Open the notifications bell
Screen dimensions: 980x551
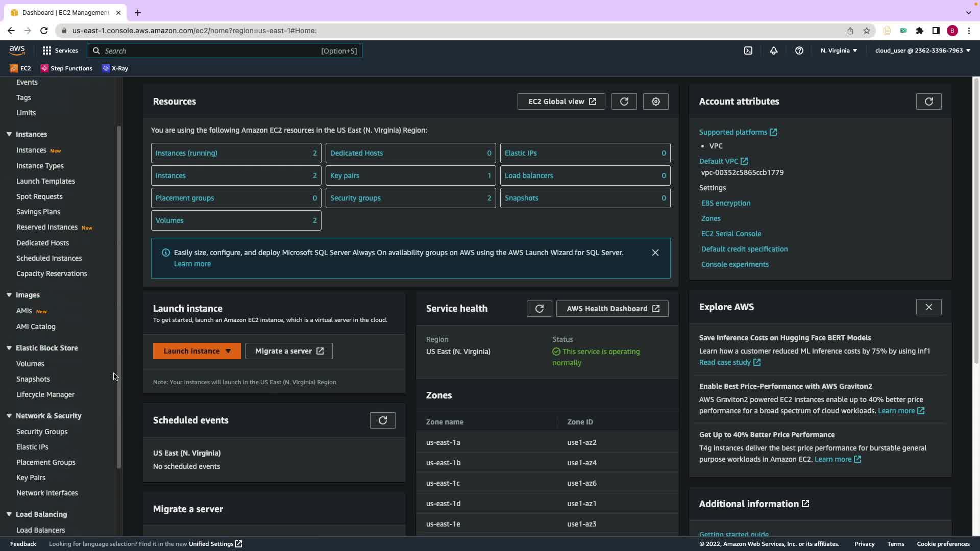[773, 51]
